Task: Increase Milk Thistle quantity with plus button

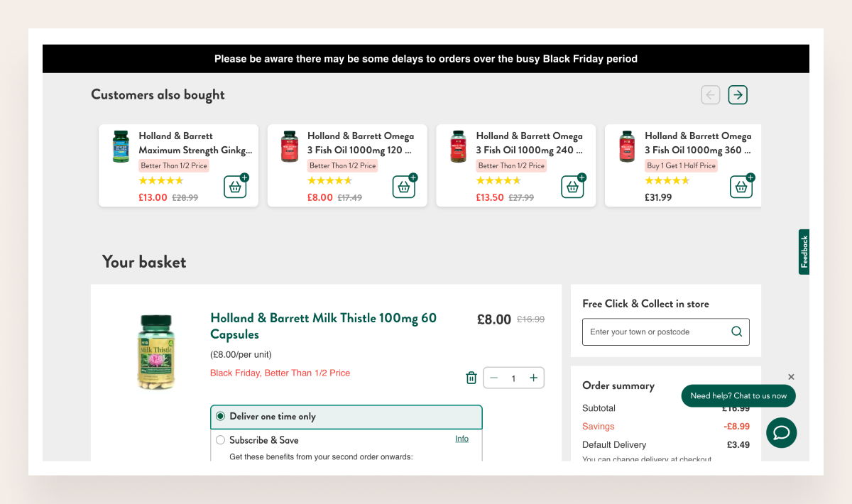Action: (x=533, y=378)
